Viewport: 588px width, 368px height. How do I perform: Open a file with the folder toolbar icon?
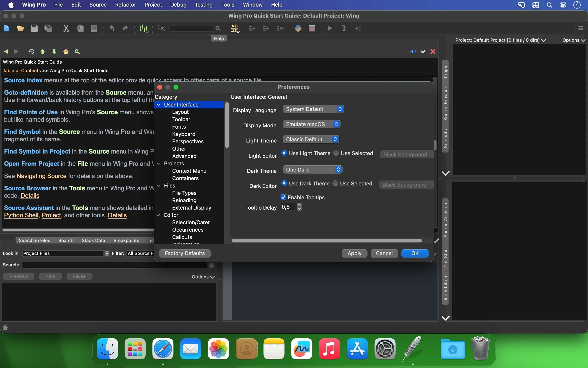(20, 28)
